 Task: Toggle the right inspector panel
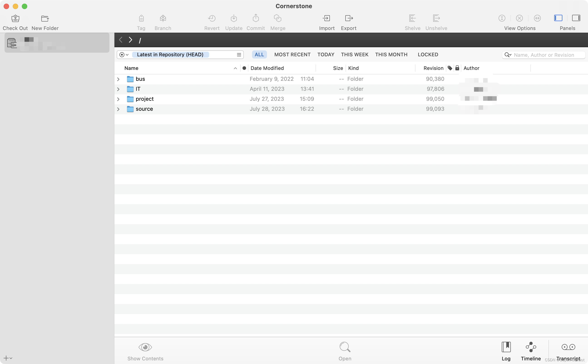coord(576,18)
